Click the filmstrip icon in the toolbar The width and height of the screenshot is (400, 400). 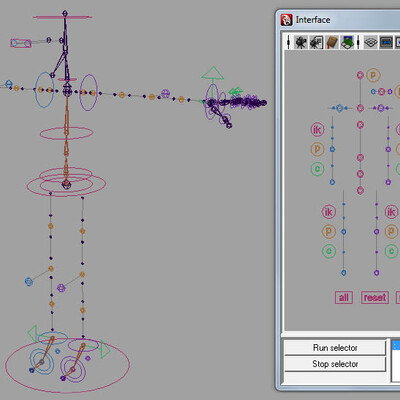point(386,42)
